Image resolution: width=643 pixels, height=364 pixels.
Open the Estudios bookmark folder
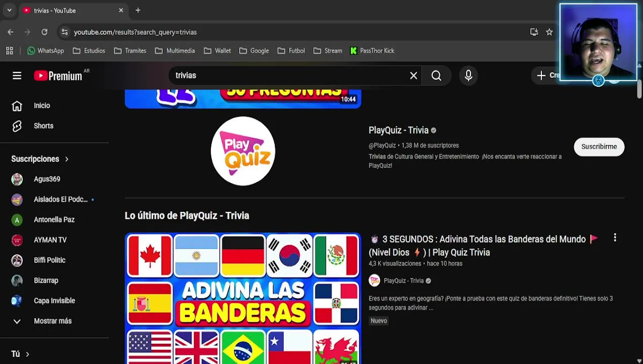pos(89,51)
